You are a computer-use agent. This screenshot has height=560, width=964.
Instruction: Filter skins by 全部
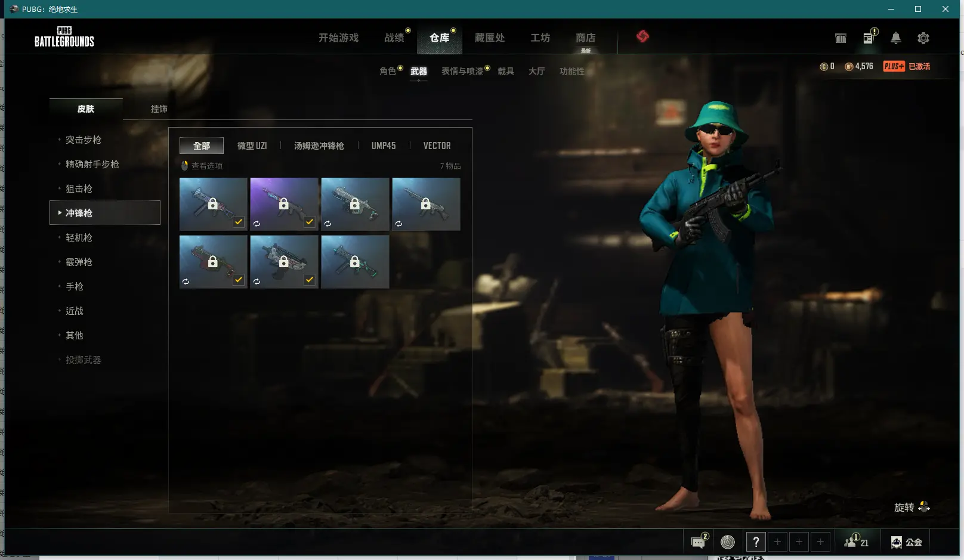click(202, 146)
